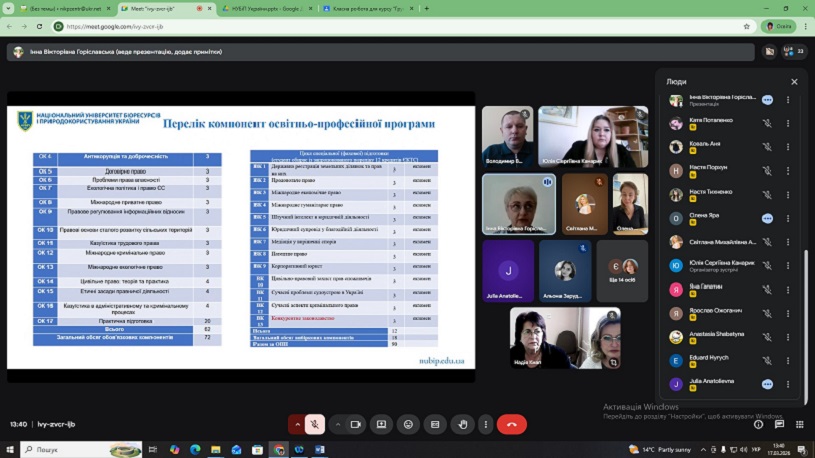The image size is (815, 458).
Task: Click muted mic icon for Настя Тихененко
Action: [767, 194]
